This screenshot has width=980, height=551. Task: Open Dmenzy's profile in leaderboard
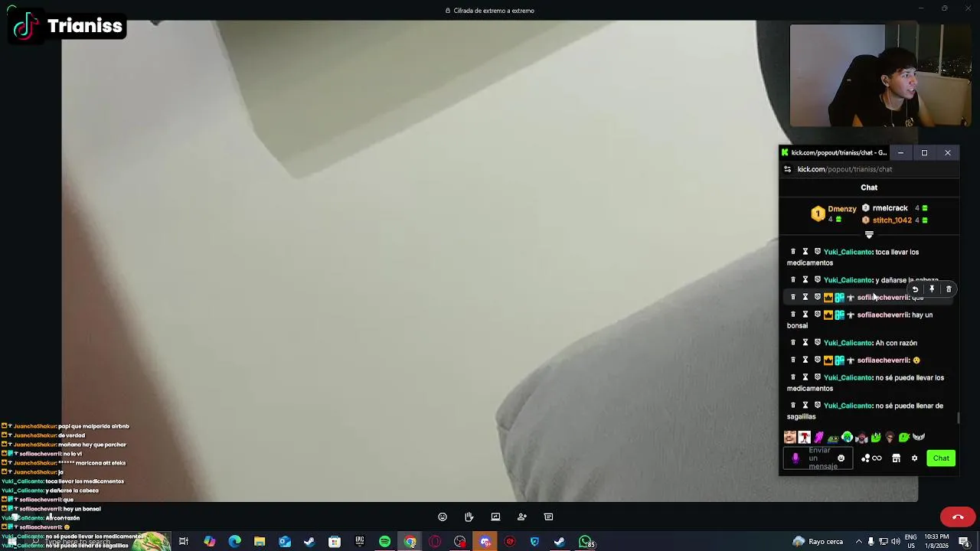click(842, 209)
